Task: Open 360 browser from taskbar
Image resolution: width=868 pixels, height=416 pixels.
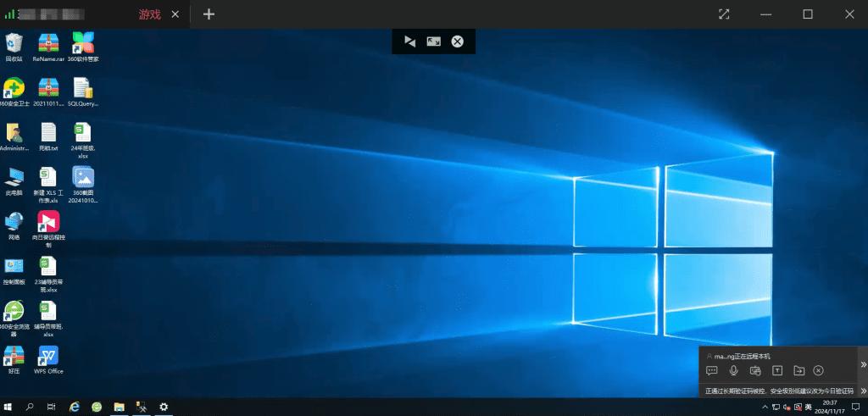Action: (x=97, y=408)
